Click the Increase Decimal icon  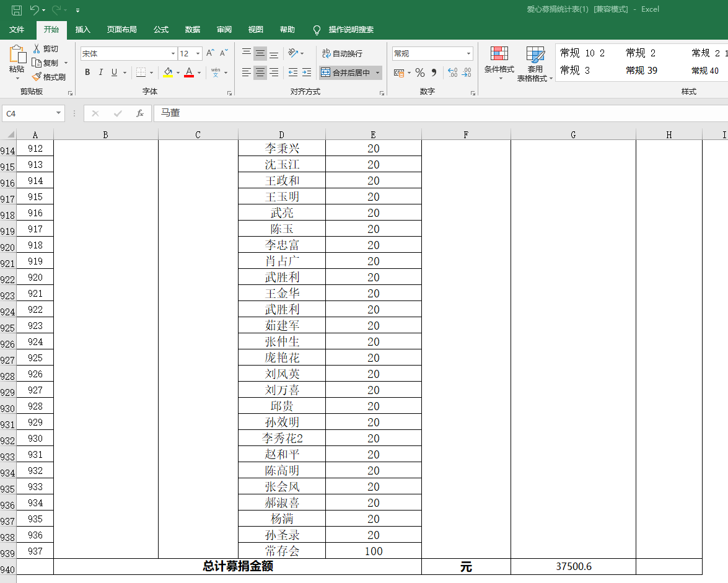[452, 73]
